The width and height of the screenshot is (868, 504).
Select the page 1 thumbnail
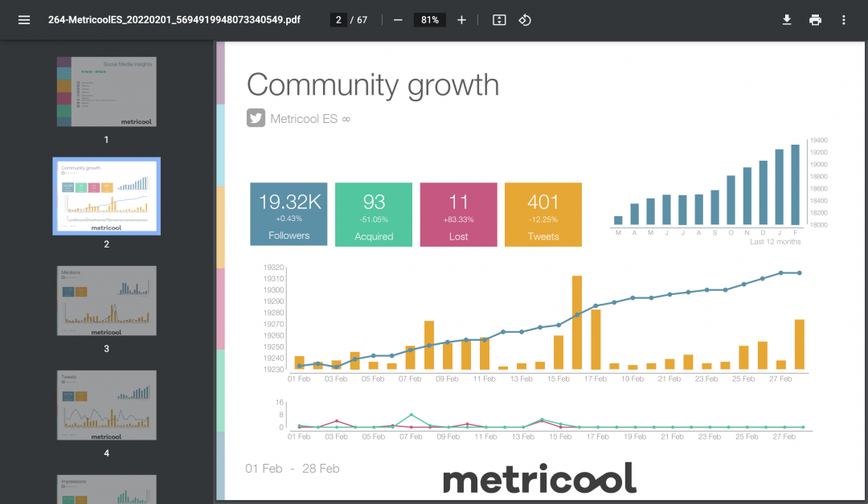(x=106, y=91)
